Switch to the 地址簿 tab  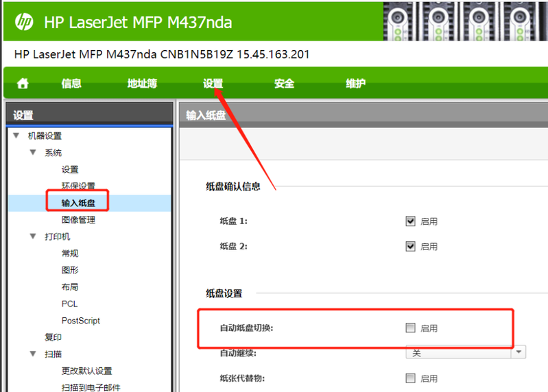[142, 84]
